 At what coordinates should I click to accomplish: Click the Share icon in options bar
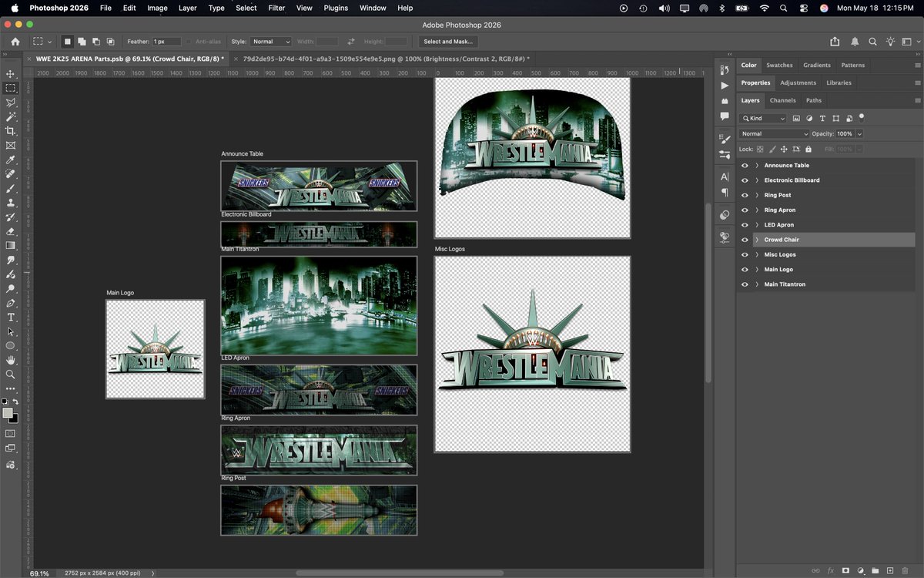tap(835, 42)
